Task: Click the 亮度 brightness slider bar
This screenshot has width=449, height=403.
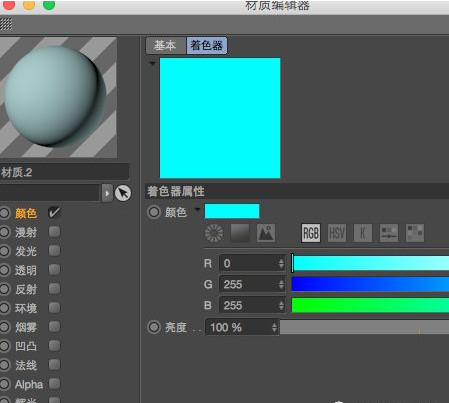Action: tap(364, 327)
